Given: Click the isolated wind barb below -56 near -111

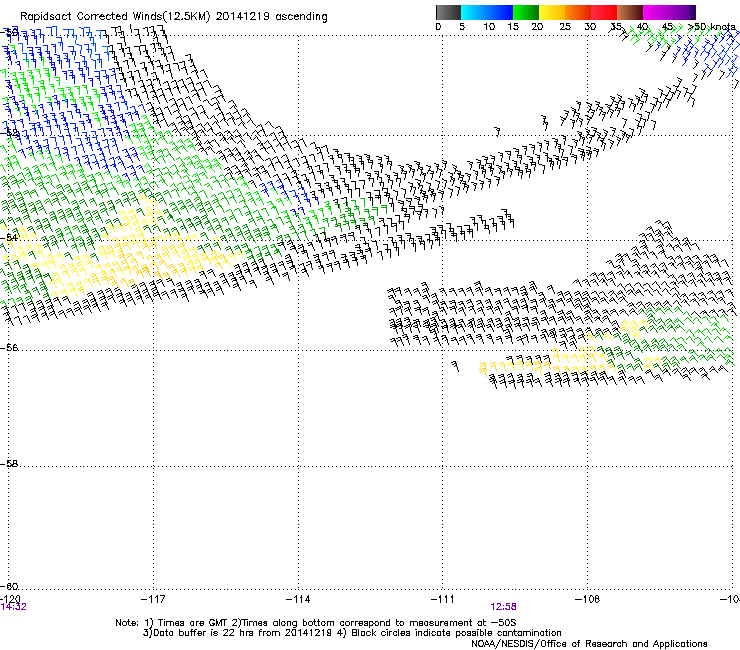Looking at the screenshot, I should (x=455, y=366).
